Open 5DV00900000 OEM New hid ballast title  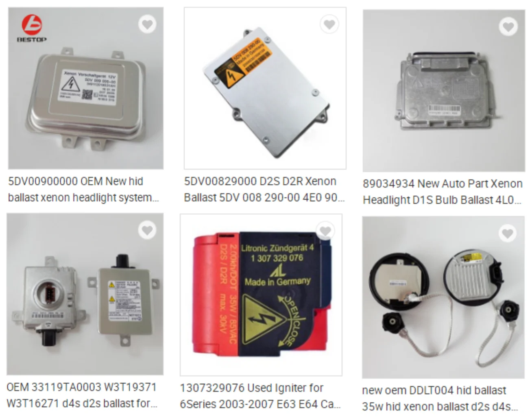pos(83,189)
